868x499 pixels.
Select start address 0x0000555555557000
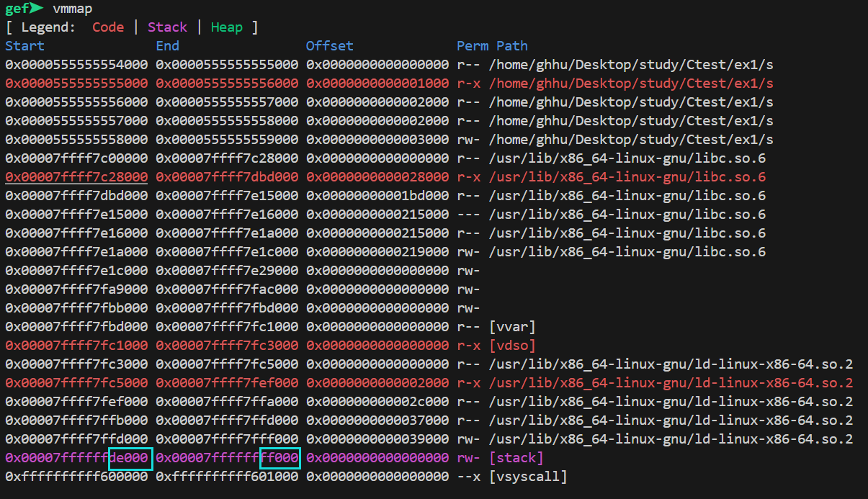pyautogui.click(x=76, y=121)
